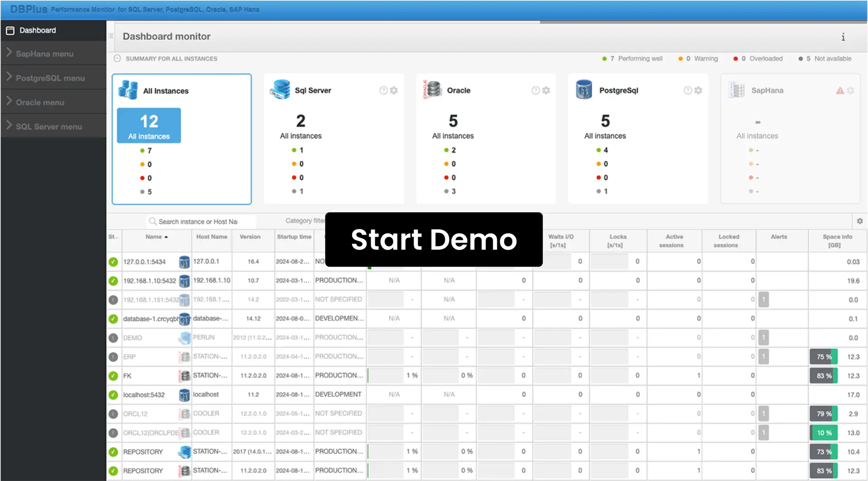Click the SapHana card icon
This screenshot has height=481, width=868.
pos(737,90)
